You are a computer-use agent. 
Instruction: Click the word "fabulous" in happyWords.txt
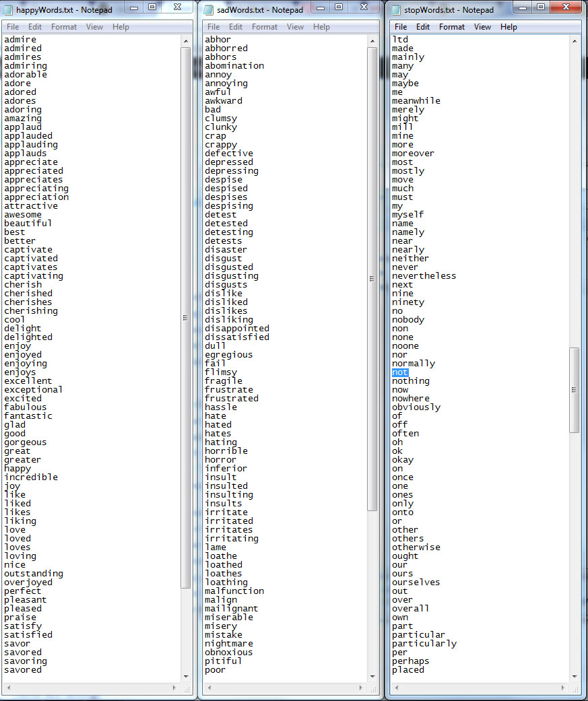[26, 407]
